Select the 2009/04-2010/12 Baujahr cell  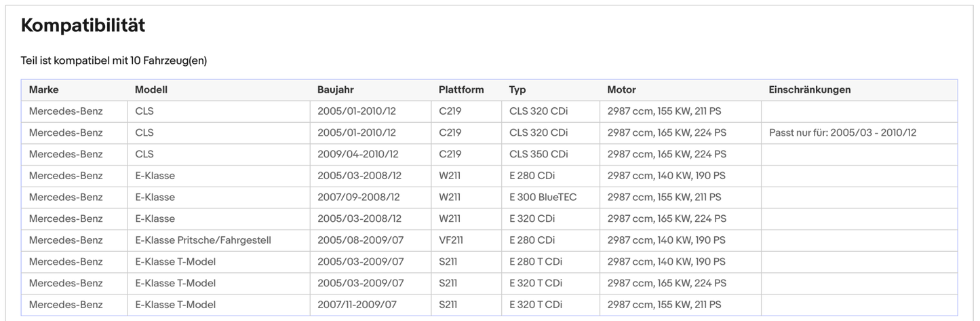tap(357, 154)
